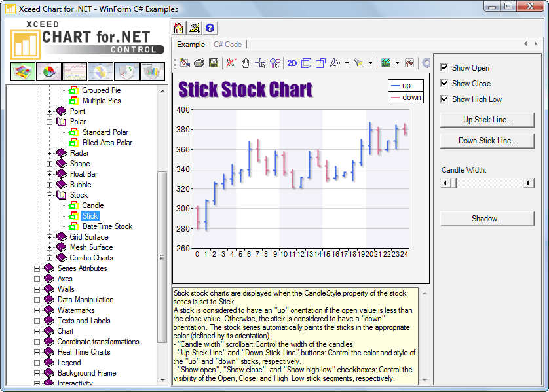
Task: Switch to the C# Code tab
Action: tap(227, 45)
